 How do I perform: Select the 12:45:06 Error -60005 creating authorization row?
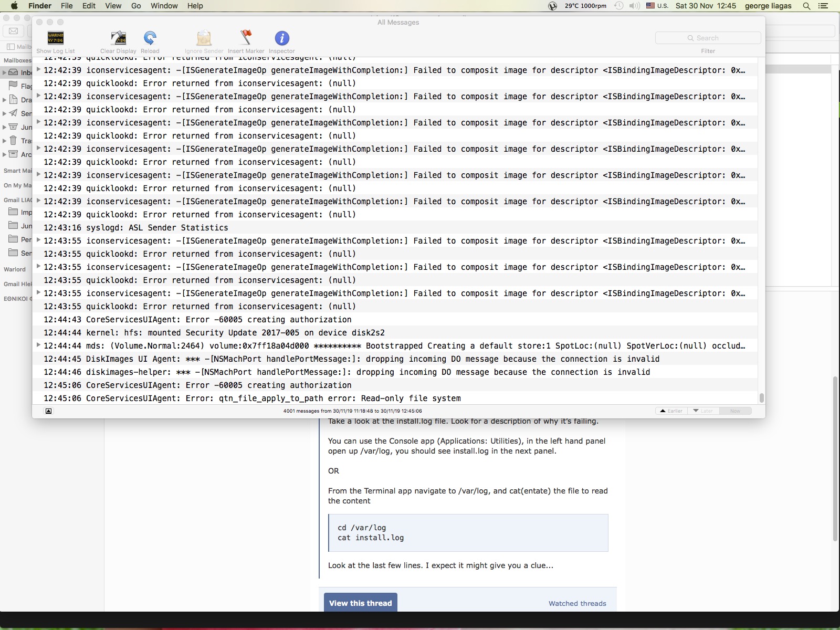tap(395, 385)
